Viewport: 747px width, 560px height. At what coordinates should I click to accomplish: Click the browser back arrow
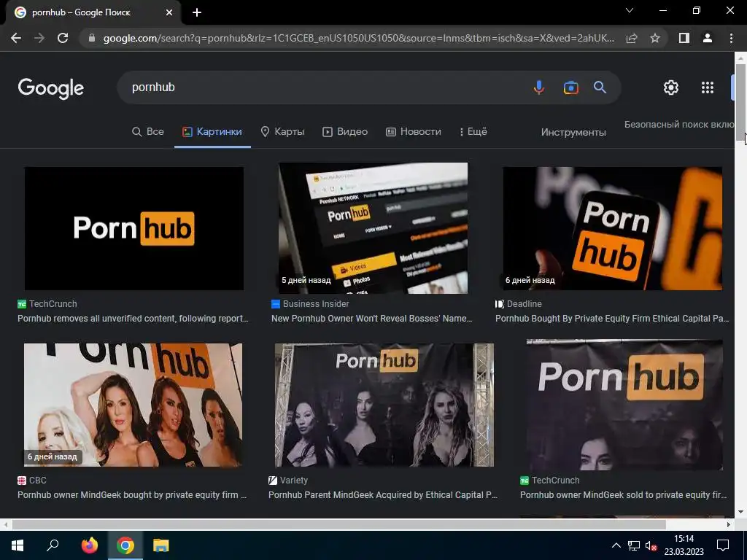pos(16,38)
